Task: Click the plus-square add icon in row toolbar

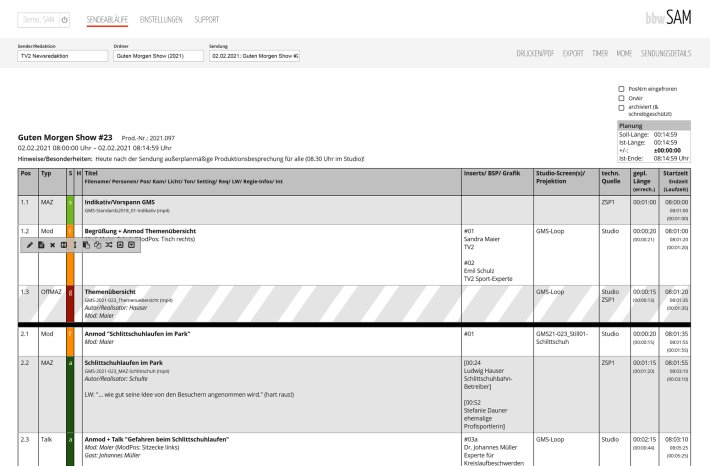Action: click(120, 245)
